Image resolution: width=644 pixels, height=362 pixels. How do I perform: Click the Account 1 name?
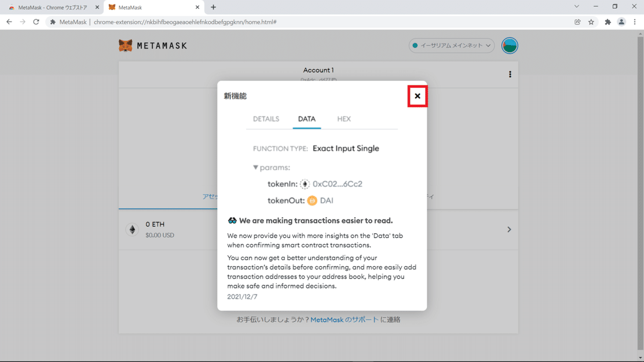click(x=318, y=70)
